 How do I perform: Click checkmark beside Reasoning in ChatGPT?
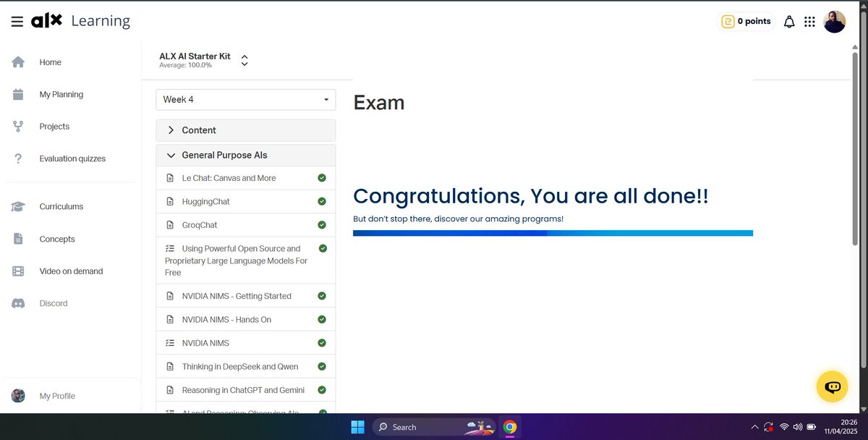coord(322,390)
